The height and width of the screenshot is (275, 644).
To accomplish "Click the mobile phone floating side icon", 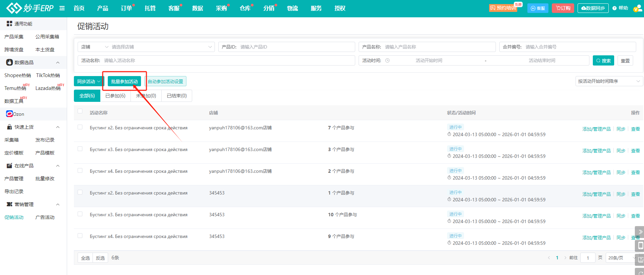I will pos(640,245).
